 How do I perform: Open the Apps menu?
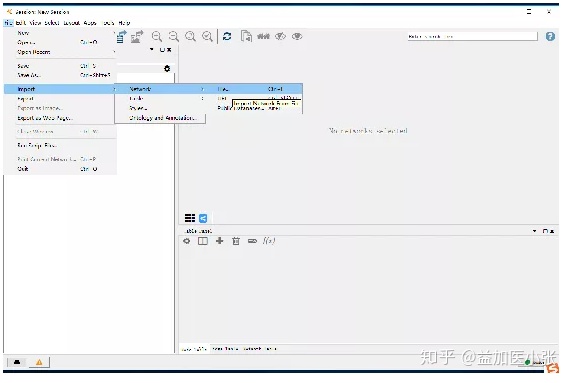pyautogui.click(x=90, y=23)
